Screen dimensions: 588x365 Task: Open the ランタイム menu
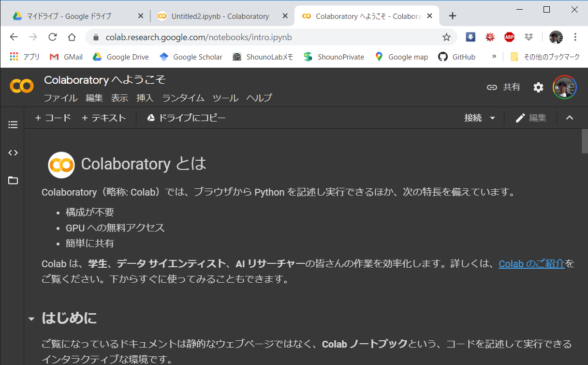183,98
